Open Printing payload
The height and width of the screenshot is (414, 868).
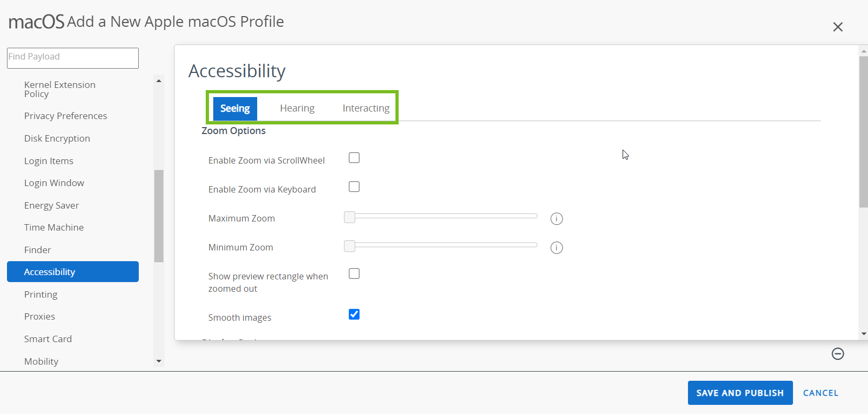pos(41,294)
